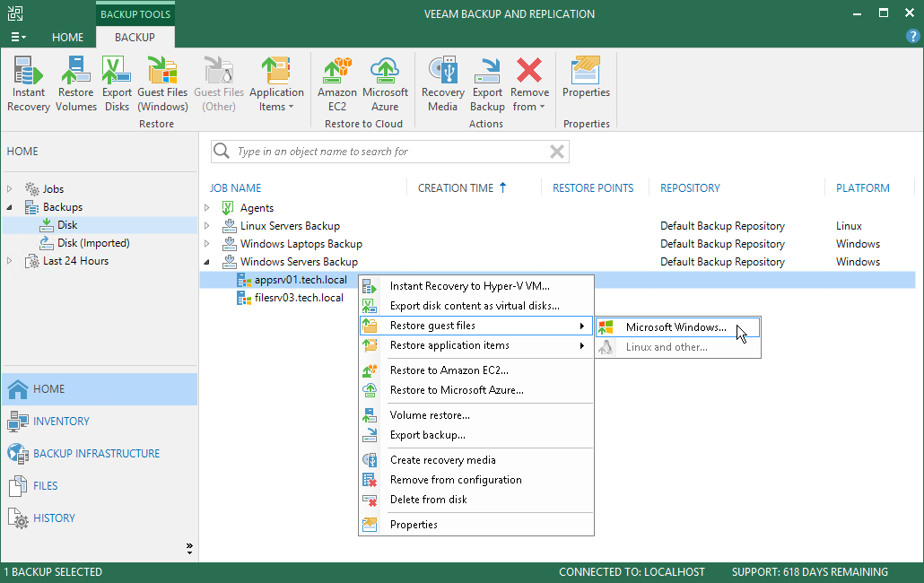Open Guest Files (Windows) restore tool
This screenshot has width=924, height=583.
click(162, 83)
